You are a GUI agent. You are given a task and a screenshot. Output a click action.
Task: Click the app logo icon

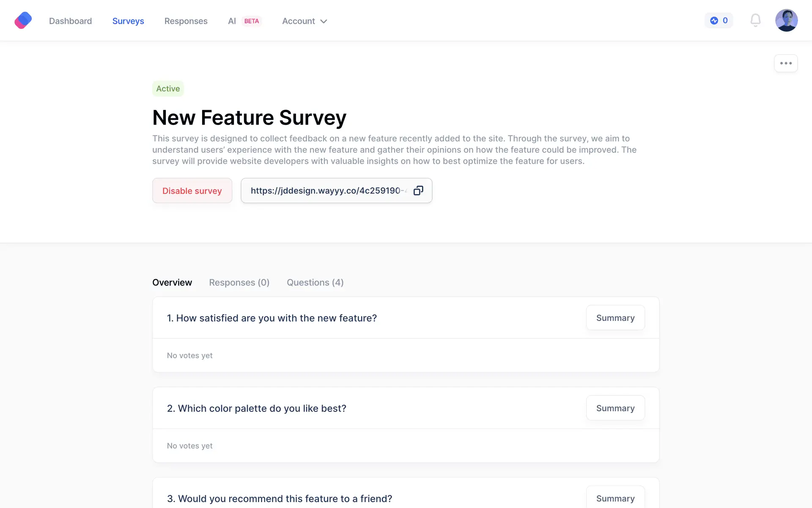point(23,20)
